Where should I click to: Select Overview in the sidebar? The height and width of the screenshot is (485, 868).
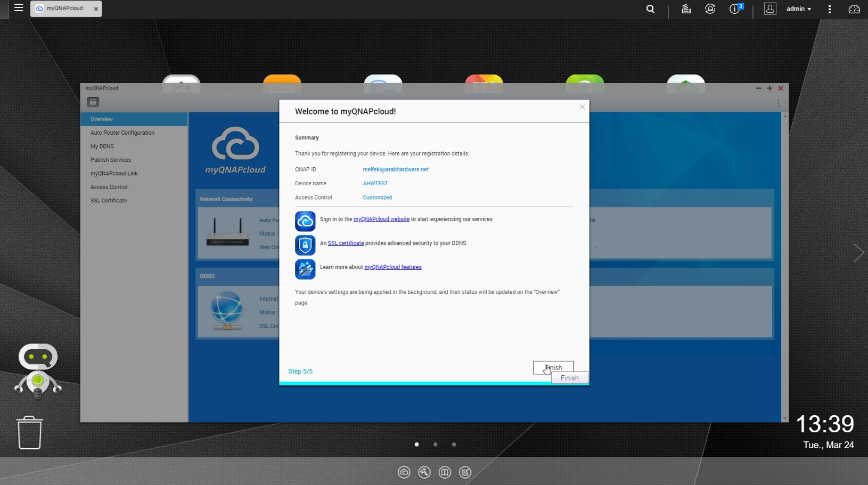click(134, 119)
